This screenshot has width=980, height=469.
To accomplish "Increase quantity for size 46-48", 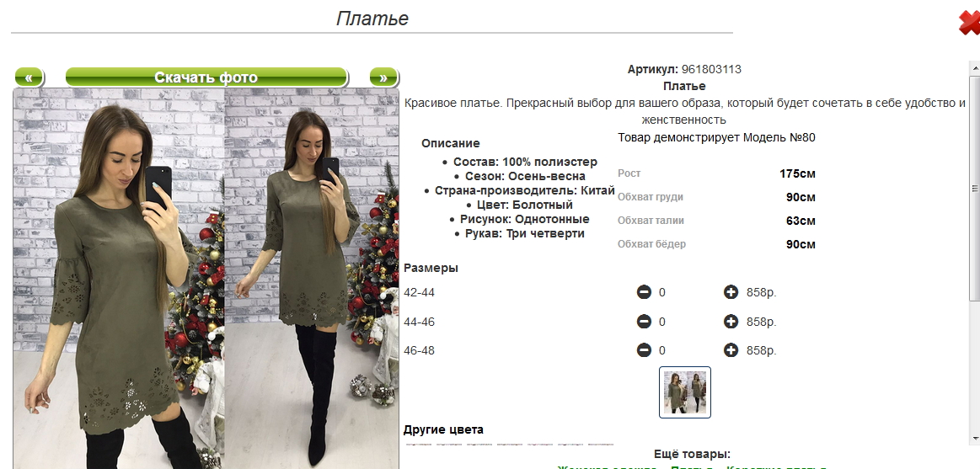I will click(x=731, y=350).
